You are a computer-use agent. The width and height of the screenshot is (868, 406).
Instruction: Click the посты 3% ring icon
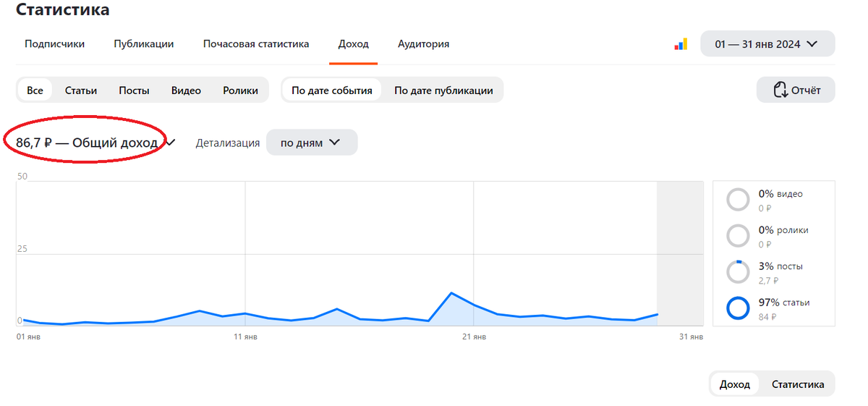coord(738,271)
